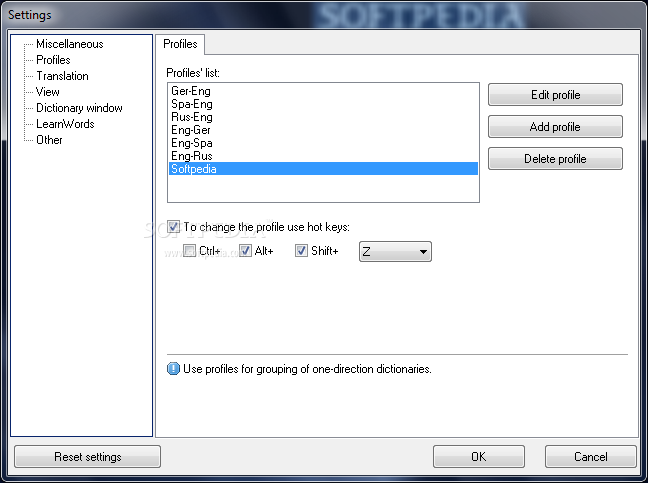Select the Eng-Spa profile
Image resolution: width=648 pixels, height=483 pixels.
(323, 143)
